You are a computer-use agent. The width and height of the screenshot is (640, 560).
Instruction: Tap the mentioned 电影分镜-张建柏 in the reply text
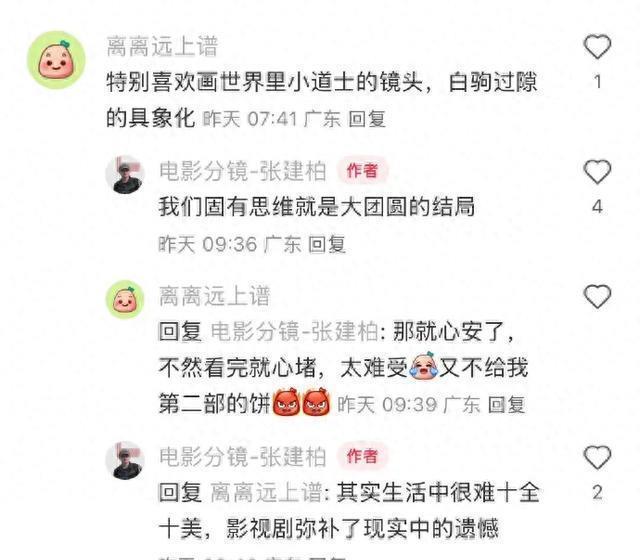tap(294, 331)
